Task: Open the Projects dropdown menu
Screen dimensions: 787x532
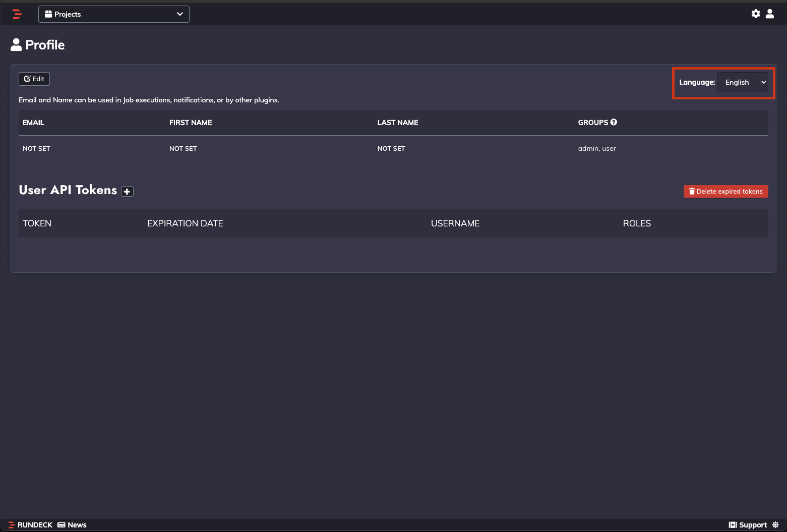Action: (x=114, y=14)
